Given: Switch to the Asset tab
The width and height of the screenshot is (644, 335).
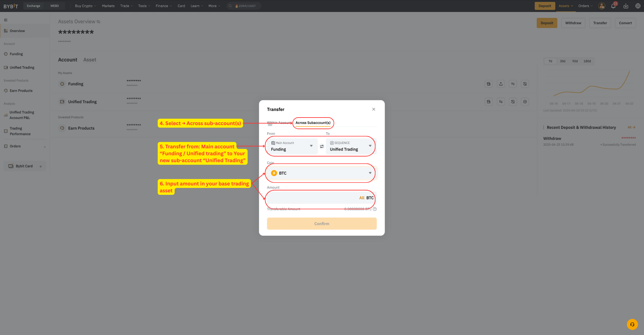Looking at the screenshot, I should tap(90, 60).
